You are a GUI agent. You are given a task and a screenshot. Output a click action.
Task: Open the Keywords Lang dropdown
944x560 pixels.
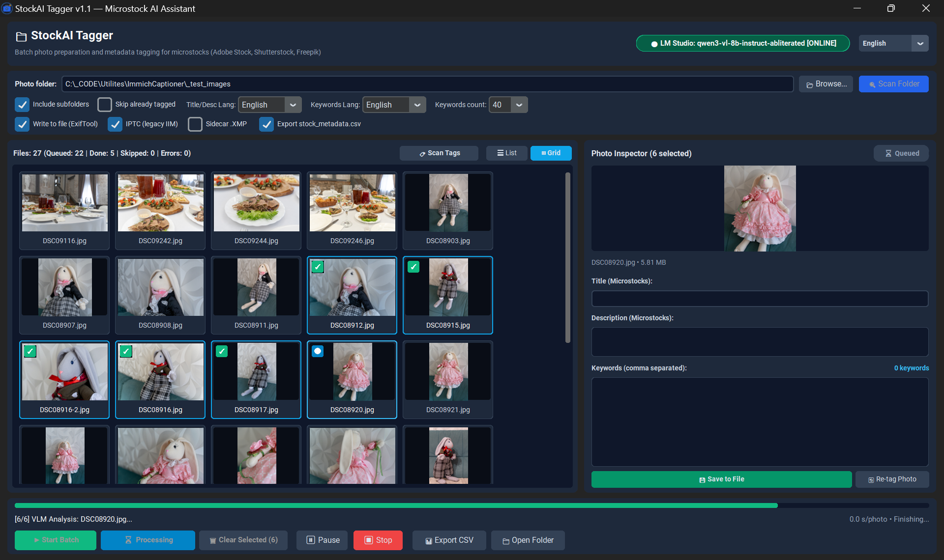(394, 105)
